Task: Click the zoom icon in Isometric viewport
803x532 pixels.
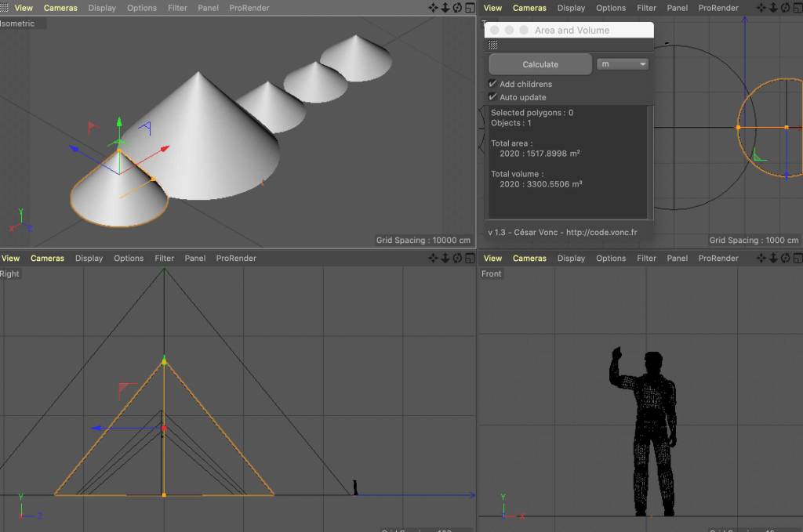Action: [445, 8]
